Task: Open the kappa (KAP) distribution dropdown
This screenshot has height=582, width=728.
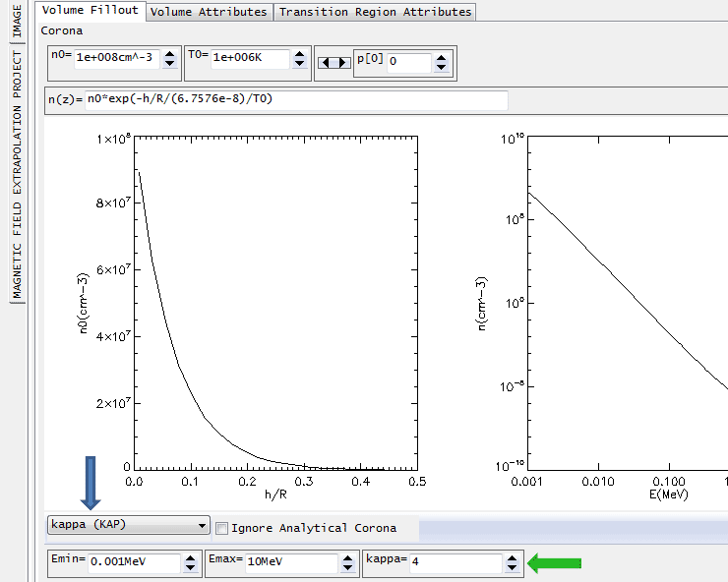Action: tap(129, 525)
